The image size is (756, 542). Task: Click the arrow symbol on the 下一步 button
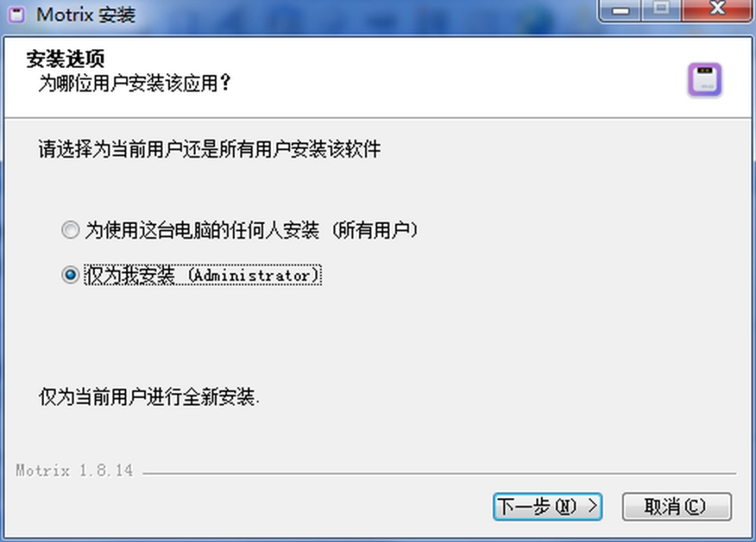coord(593,506)
